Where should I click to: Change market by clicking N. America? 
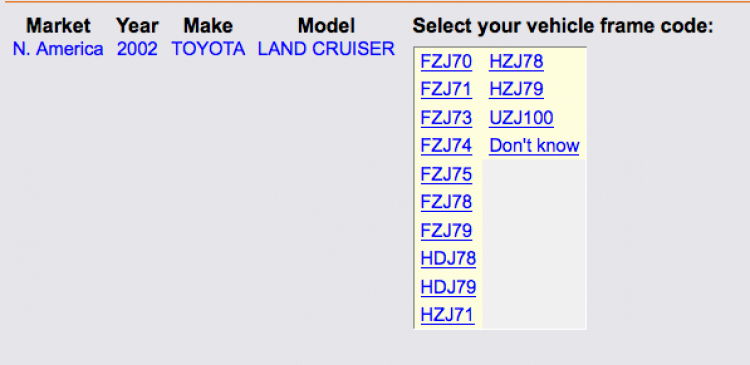58,49
